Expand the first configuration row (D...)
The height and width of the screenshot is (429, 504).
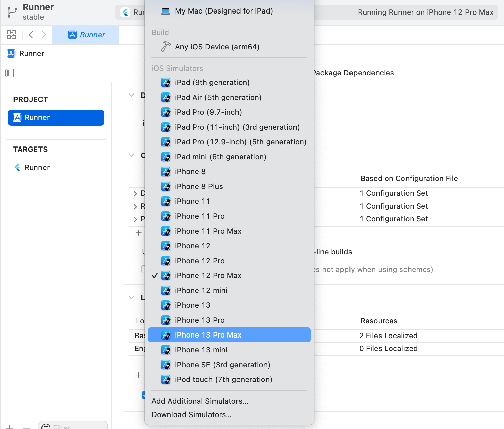135,193
